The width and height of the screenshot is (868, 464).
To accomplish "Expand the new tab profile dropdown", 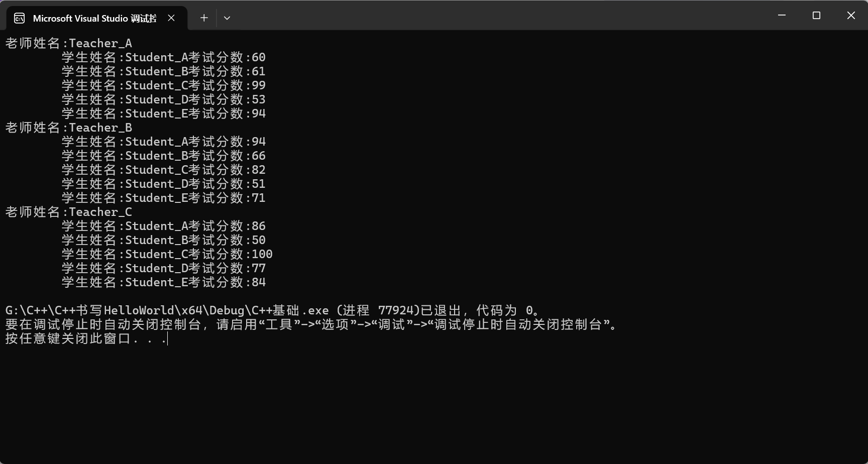I will coord(227,18).
